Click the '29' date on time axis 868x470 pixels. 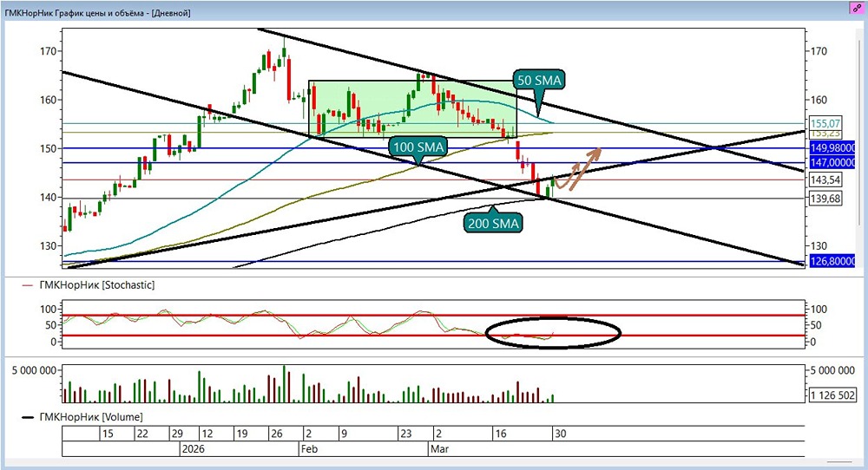(x=177, y=434)
